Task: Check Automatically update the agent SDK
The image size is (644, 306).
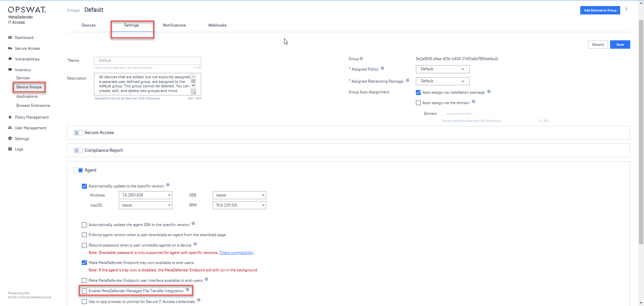Action: pyautogui.click(x=84, y=225)
